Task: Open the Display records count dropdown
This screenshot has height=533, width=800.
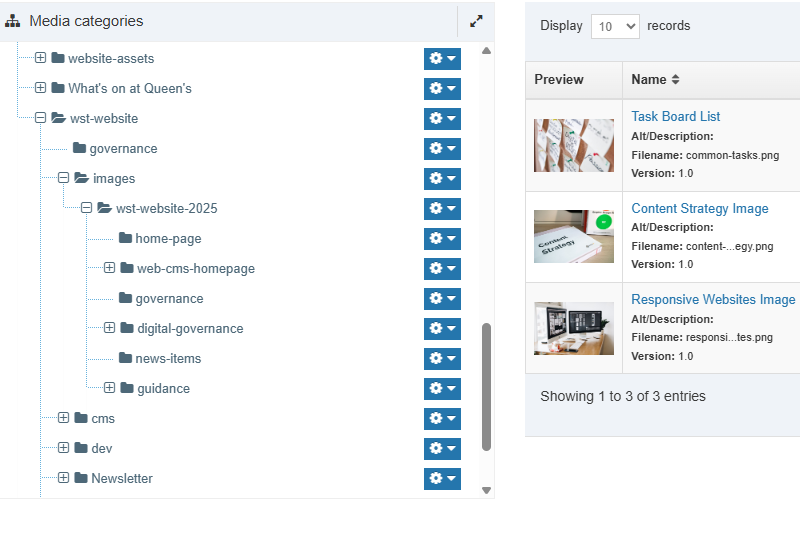Action: point(614,27)
